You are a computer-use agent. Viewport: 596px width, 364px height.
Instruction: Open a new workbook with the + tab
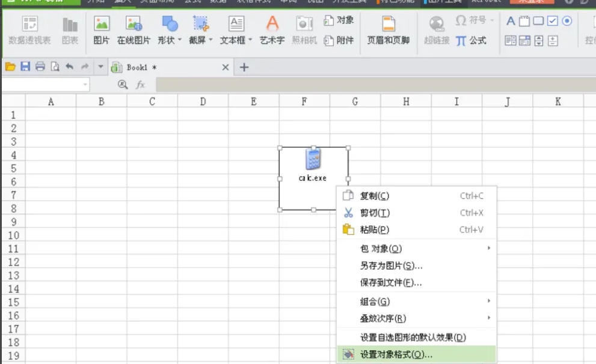click(244, 67)
